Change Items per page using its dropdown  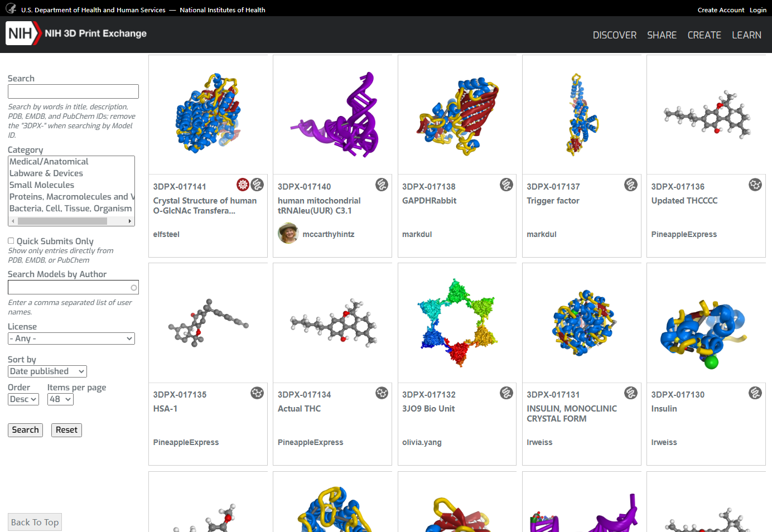tap(60, 399)
